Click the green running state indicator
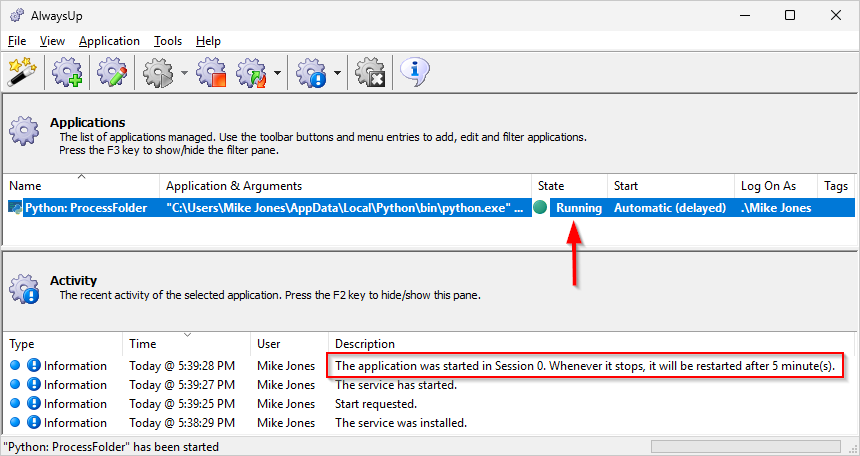Image resolution: width=860 pixels, height=456 pixels. 540,207
